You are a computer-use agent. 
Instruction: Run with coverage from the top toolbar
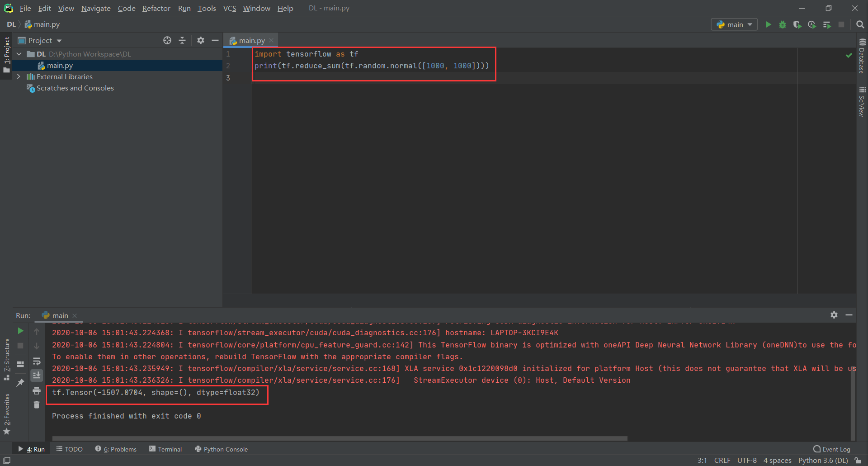click(x=797, y=24)
